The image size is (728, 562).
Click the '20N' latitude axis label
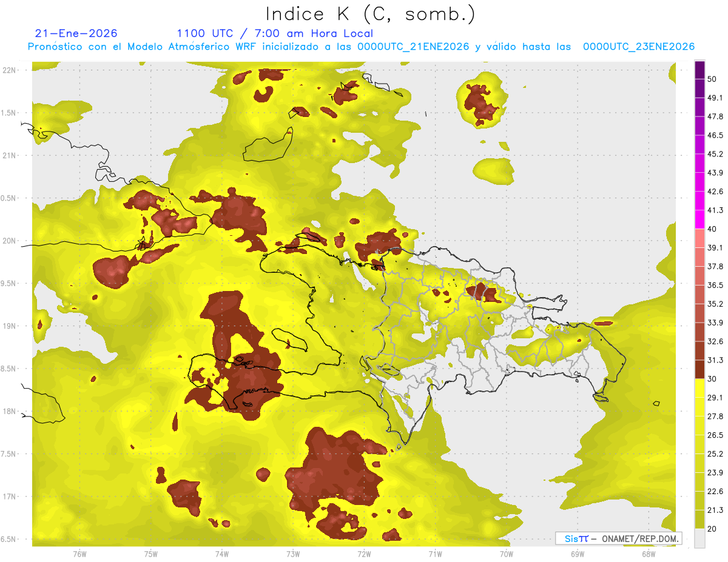pyautogui.click(x=9, y=241)
